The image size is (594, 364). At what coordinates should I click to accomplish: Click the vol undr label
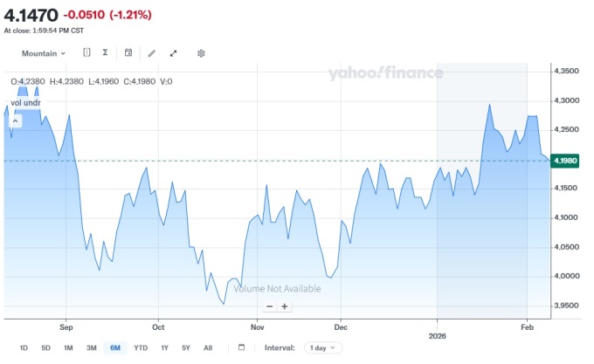pos(25,103)
